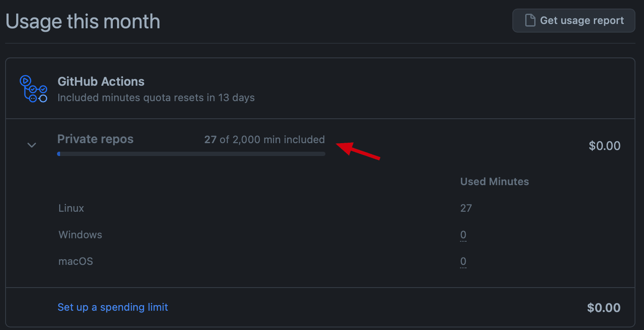Click the Used Minutes column header
The image size is (644, 330).
494,182
